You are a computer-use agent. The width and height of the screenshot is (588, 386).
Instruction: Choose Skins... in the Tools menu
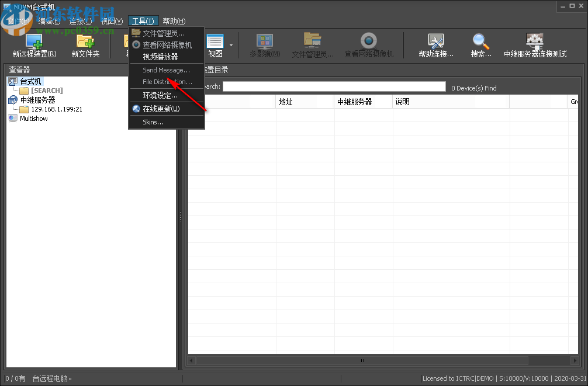tap(167, 122)
